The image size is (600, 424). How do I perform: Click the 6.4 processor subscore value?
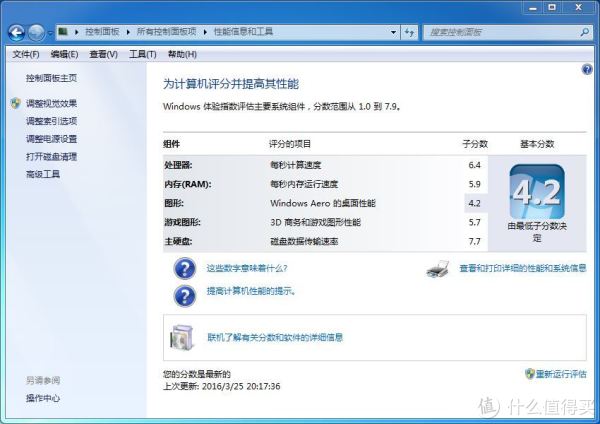[474, 165]
